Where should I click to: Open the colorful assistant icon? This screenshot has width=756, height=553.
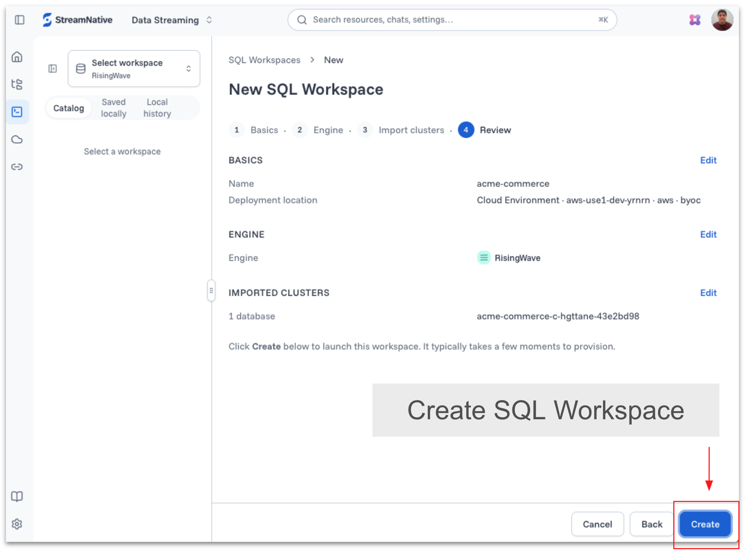695,20
